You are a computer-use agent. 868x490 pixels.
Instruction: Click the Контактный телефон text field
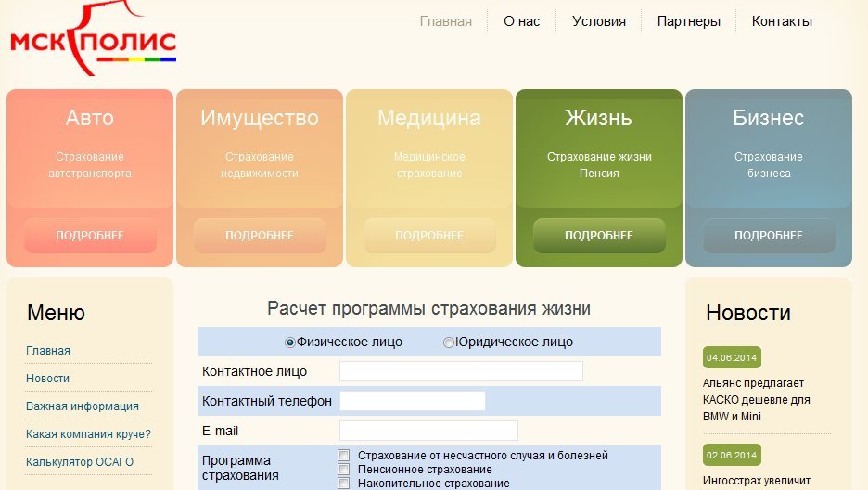click(x=412, y=401)
